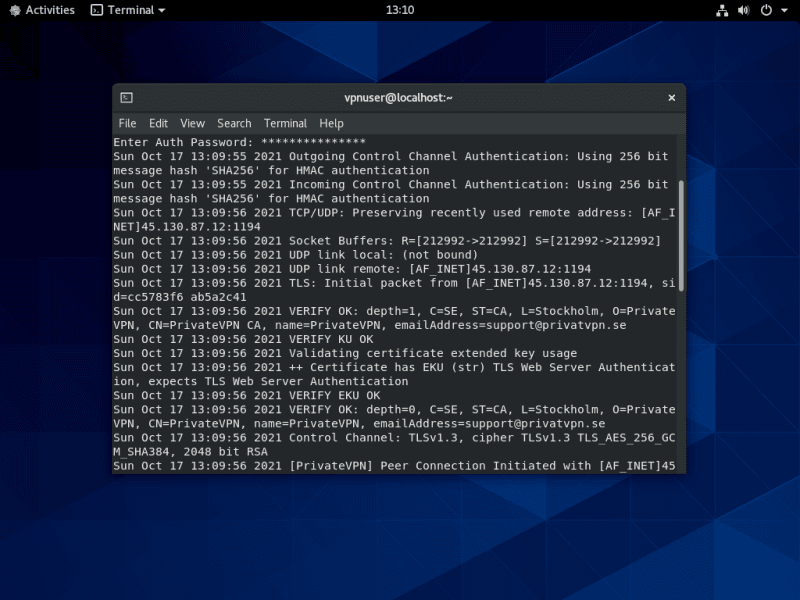Image resolution: width=800 pixels, height=600 pixels.
Task: Open the Help menu
Action: click(x=331, y=123)
